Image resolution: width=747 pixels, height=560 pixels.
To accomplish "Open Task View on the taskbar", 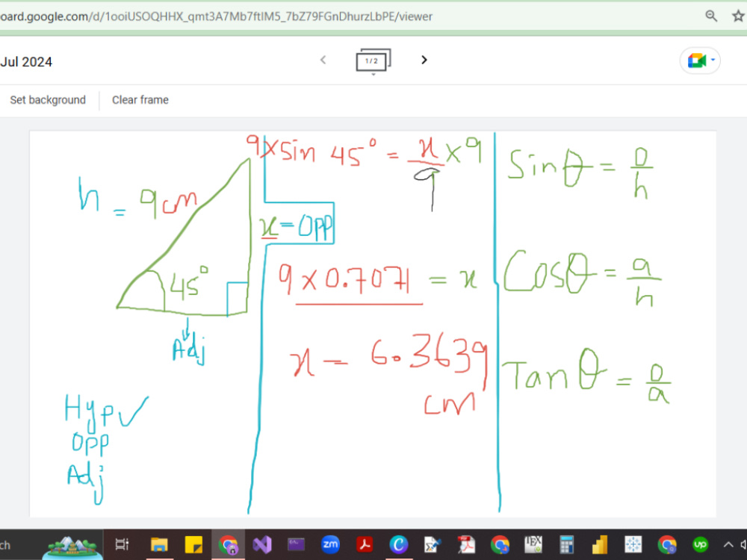I will (122, 545).
